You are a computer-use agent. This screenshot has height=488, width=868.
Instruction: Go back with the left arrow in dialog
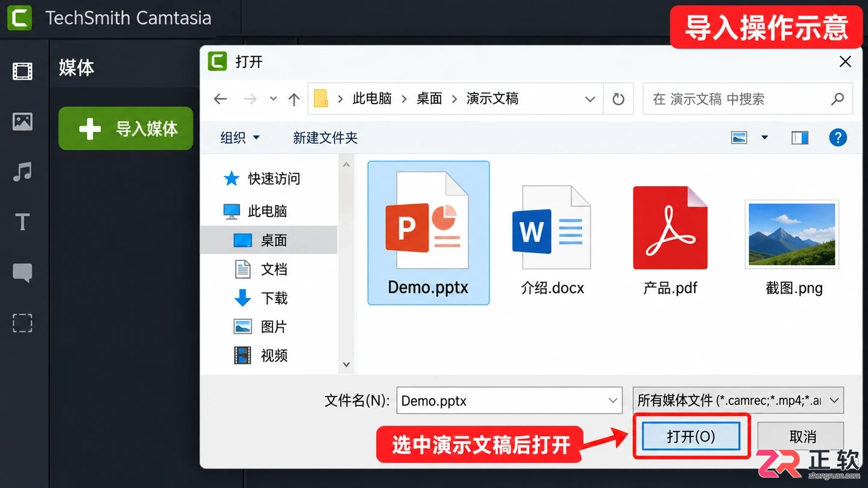pos(221,99)
